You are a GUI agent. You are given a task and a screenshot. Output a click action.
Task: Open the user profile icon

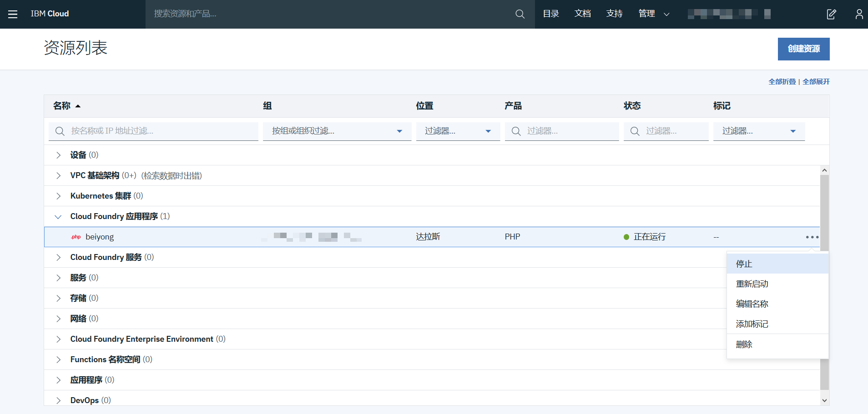point(859,14)
